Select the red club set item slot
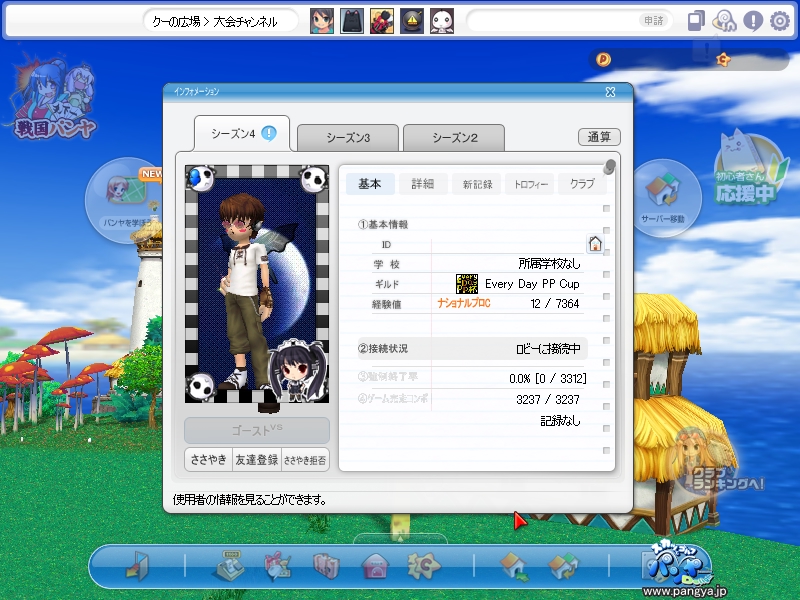This screenshot has width=800, height=600. [x=382, y=21]
